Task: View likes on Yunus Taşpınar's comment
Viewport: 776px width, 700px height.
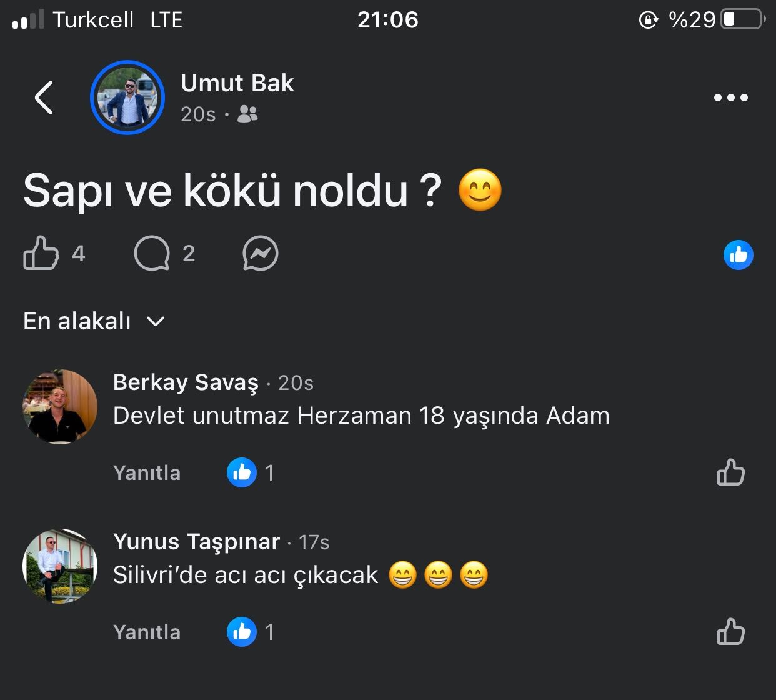Action: (x=251, y=632)
